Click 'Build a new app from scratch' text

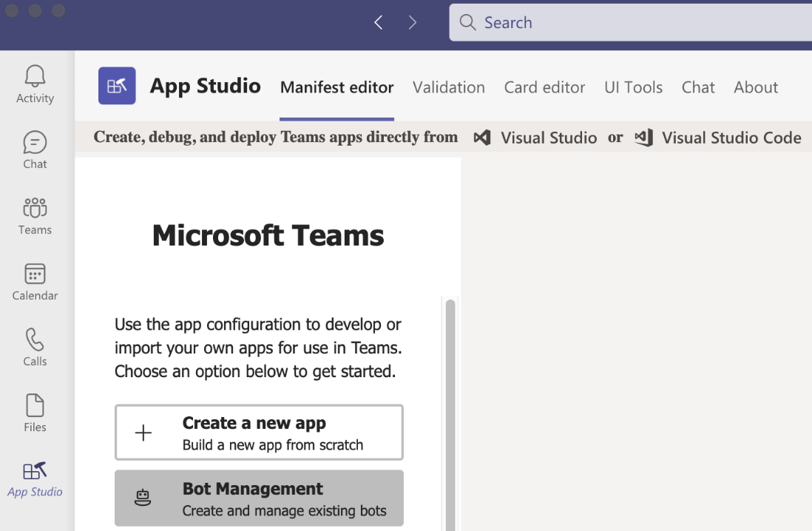click(x=273, y=445)
